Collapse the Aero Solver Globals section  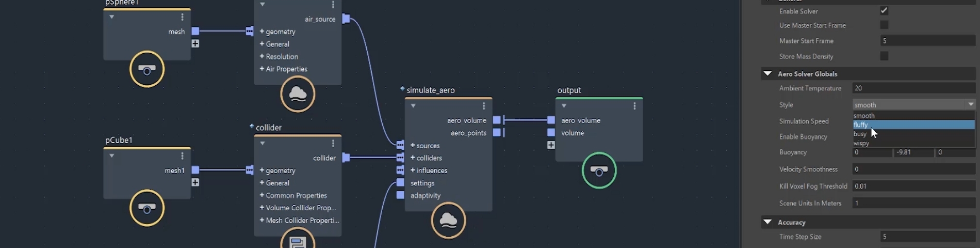[767, 74]
